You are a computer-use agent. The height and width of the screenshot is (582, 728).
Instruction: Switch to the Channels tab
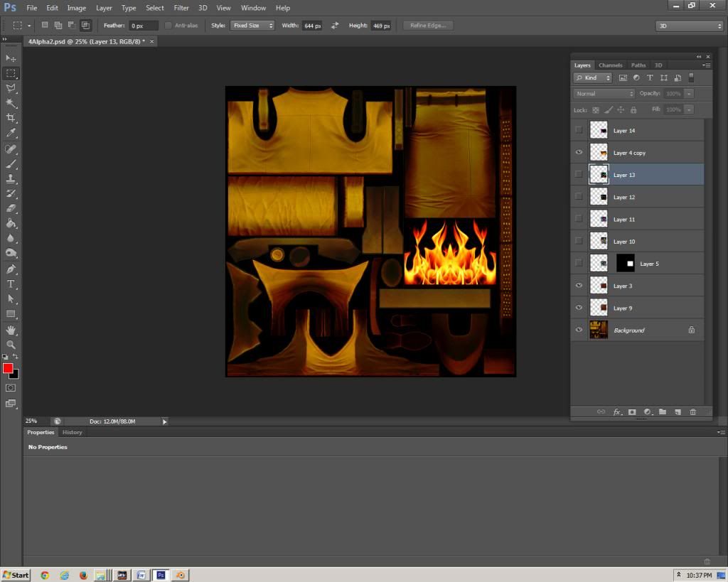coord(610,65)
